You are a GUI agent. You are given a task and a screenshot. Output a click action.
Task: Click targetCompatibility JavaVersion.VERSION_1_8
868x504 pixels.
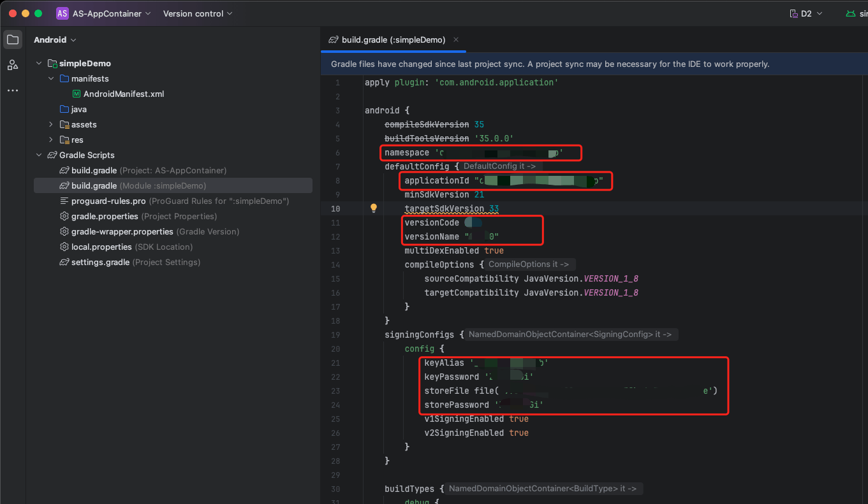coord(531,292)
